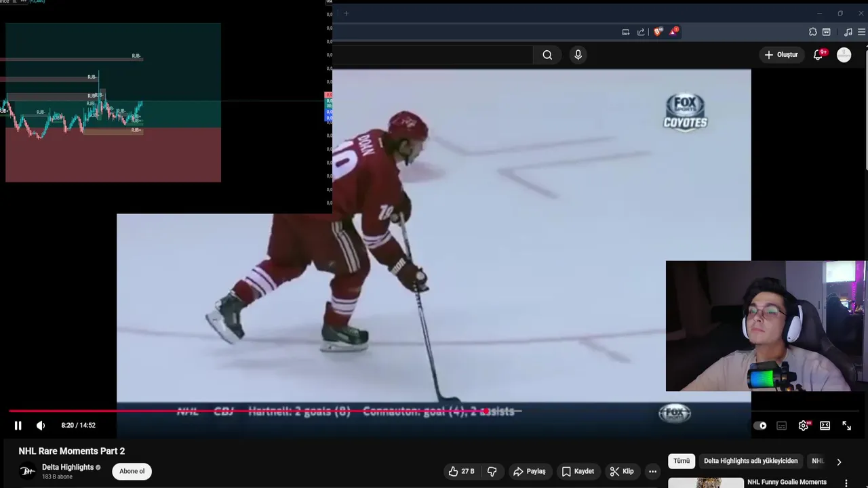Viewport: 868px width, 488px height.
Task: Click the Brave Shields lion icon
Action: point(657,32)
